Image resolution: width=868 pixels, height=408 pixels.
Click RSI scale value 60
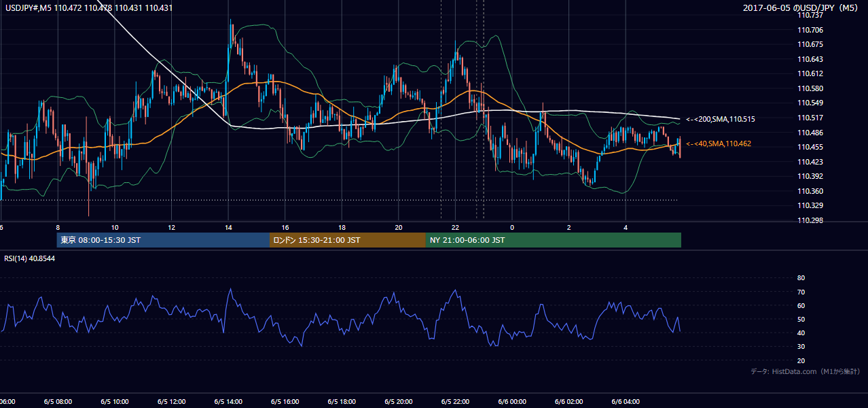pos(801,305)
